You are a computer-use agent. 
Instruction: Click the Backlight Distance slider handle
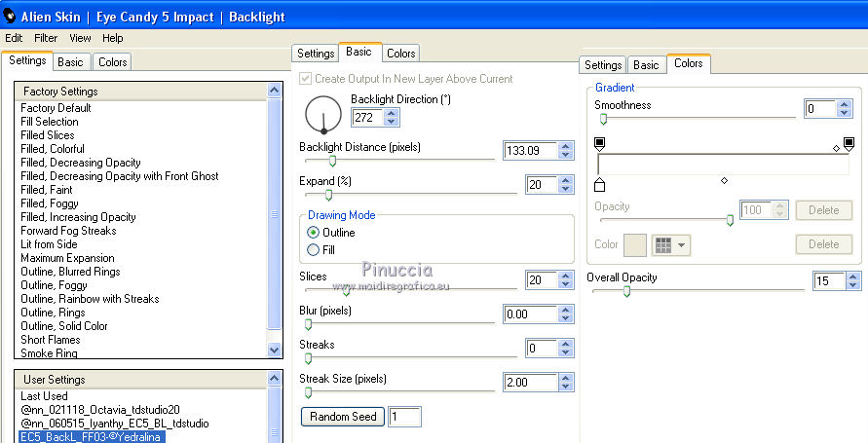pos(333,161)
